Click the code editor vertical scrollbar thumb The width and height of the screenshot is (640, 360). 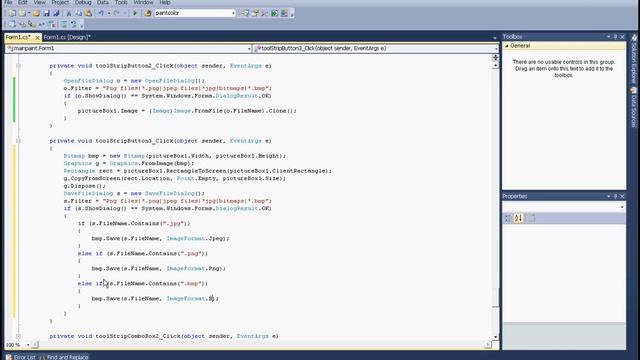click(x=495, y=298)
